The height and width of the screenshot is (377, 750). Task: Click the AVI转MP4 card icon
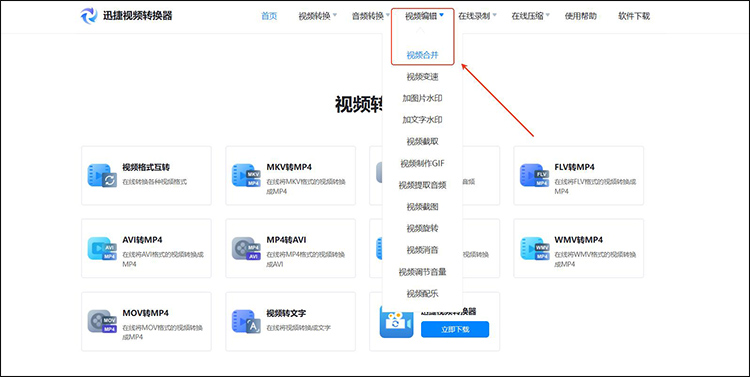102,248
